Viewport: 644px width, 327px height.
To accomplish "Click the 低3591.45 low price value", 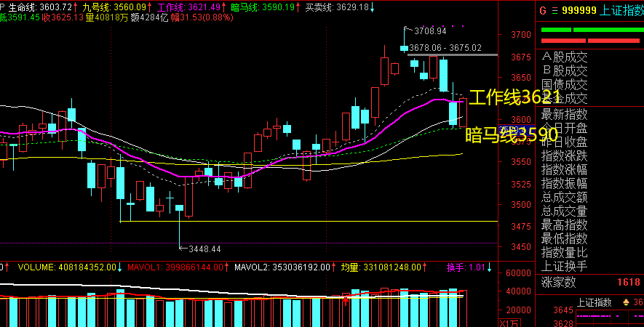I will (x=20, y=17).
